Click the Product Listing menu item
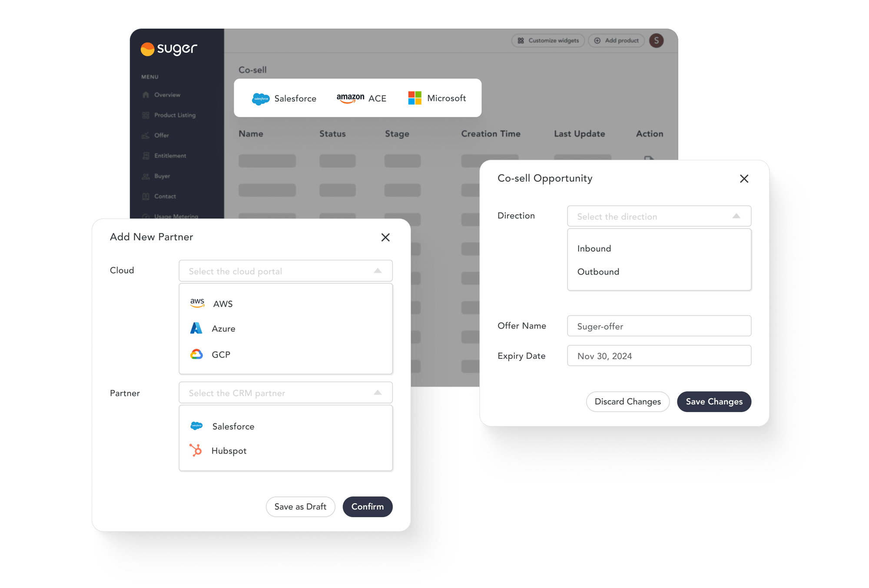 [x=175, y=115]
